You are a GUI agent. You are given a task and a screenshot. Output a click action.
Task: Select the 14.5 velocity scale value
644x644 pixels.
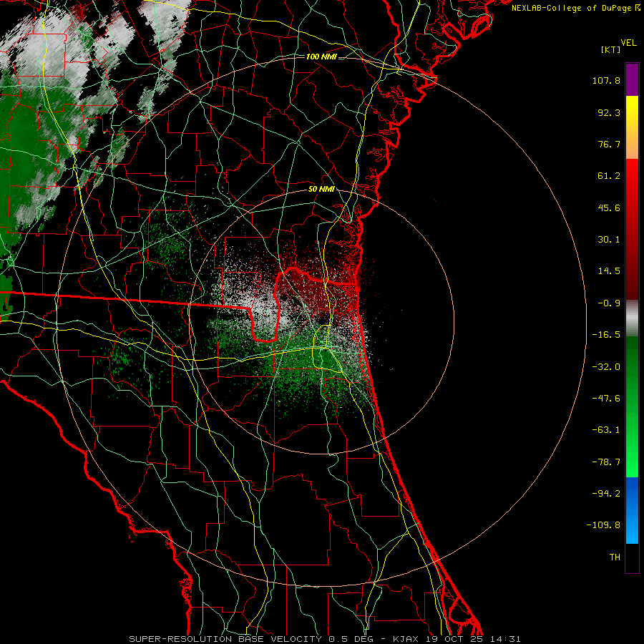pyautogui.click(x=609, y=271)
